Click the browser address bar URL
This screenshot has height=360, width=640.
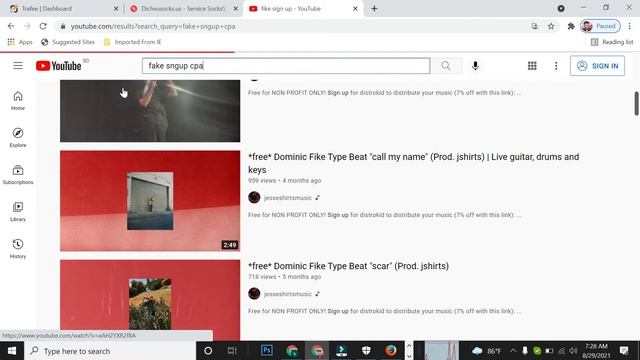[x=153, y=26]
